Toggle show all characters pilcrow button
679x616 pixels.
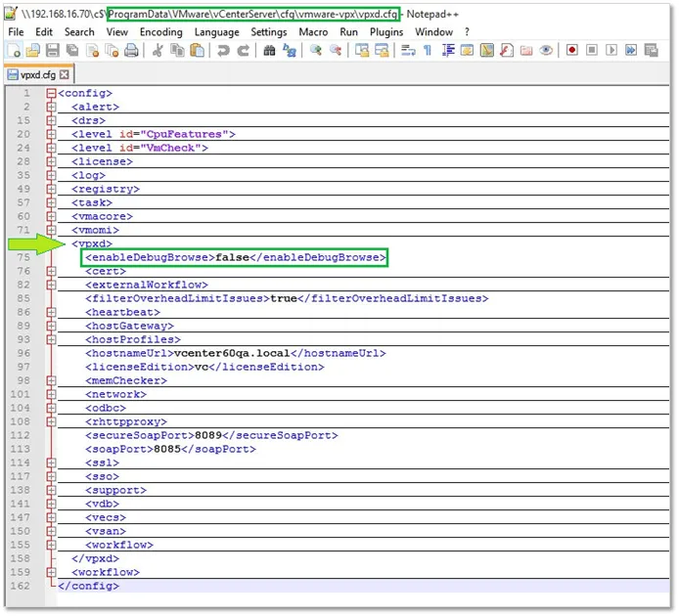pyautogui.click(x=428, y=51)
